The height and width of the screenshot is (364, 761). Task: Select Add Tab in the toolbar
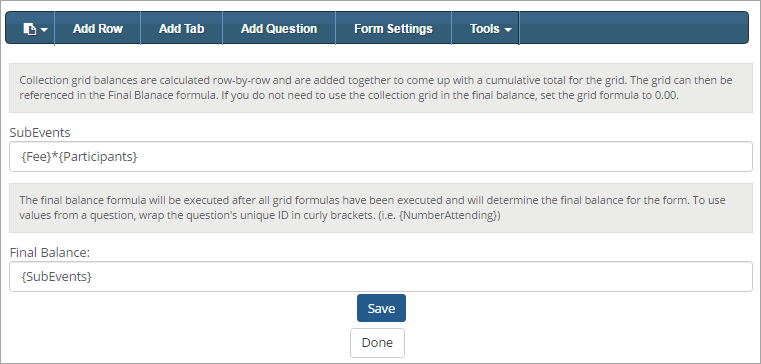[x=182, y=29]
